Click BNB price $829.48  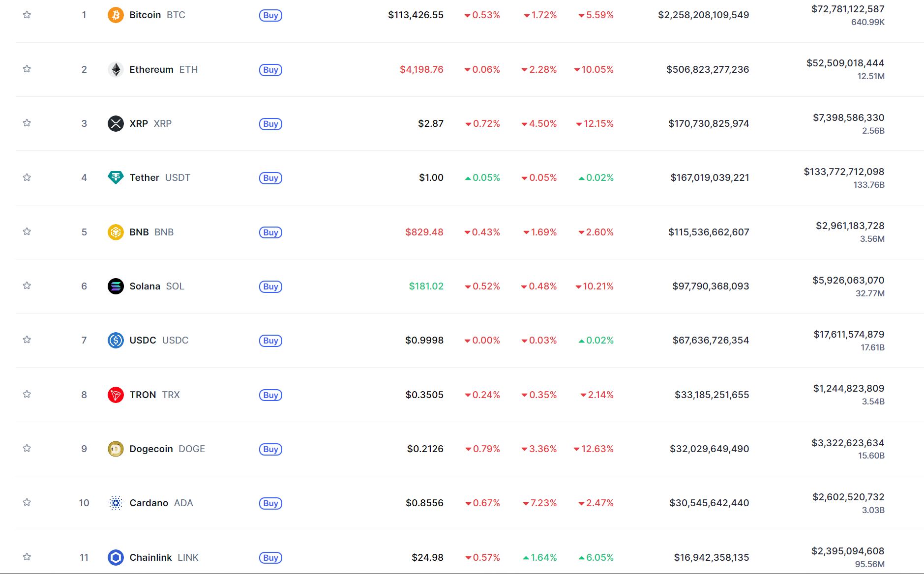[x=424, y=232]
